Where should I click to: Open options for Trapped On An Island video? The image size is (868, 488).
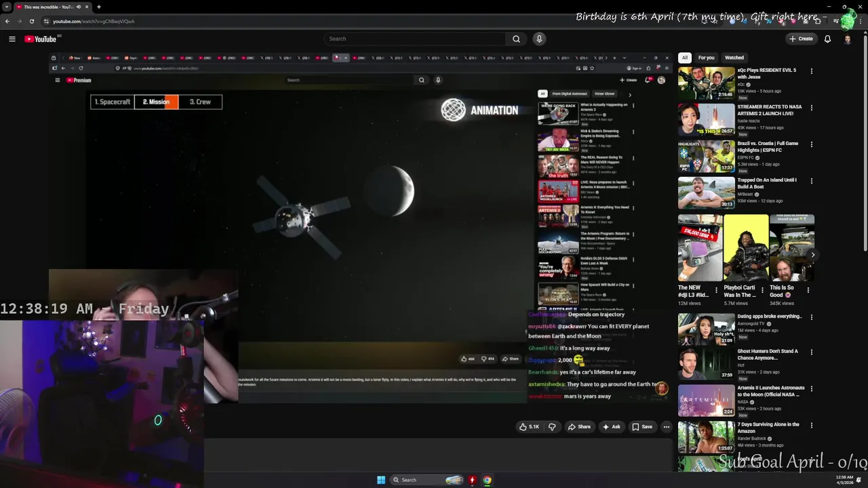811,181
